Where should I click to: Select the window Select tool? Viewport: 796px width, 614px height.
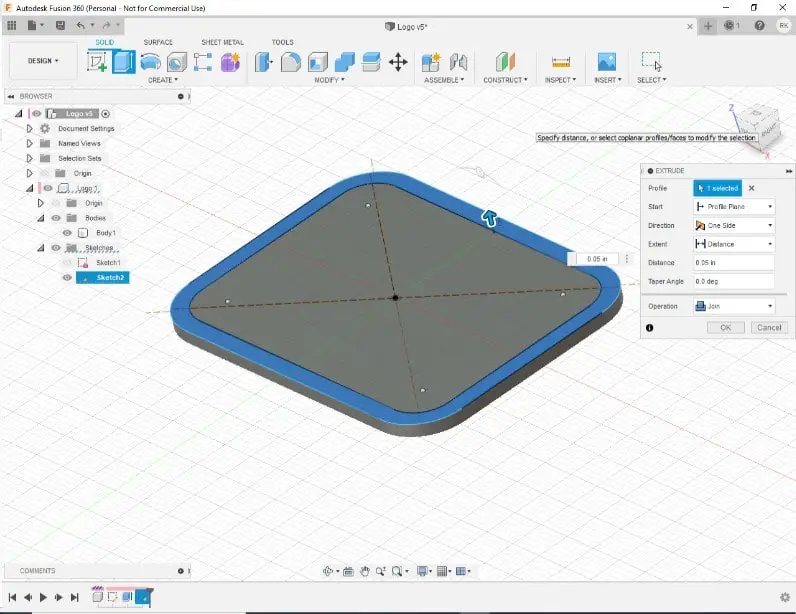coord(651,61)
